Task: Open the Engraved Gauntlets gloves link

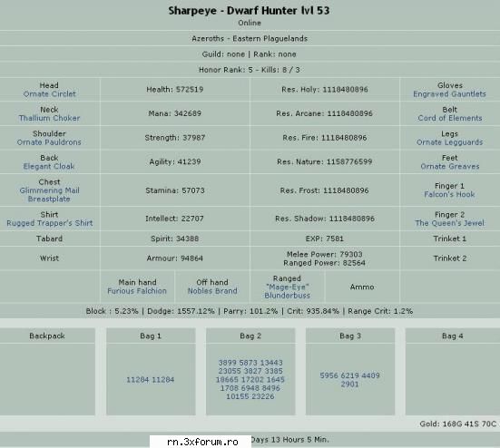Action: click(x=449, y=94)
